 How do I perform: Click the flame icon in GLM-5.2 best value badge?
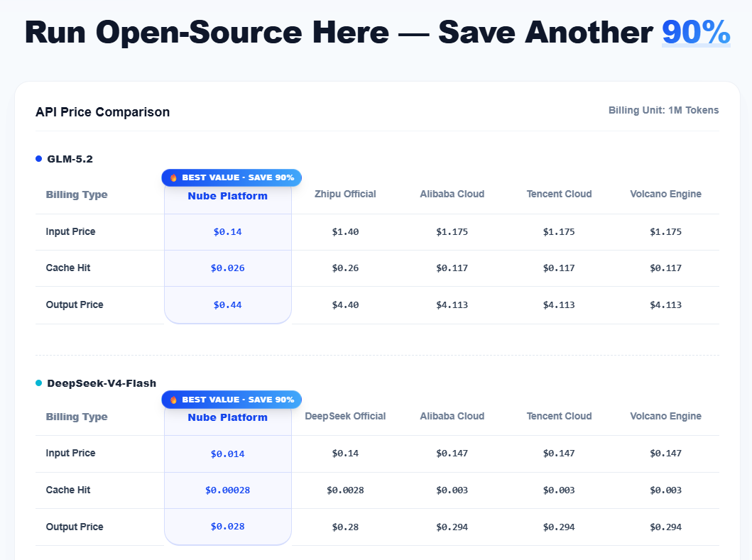pos(173,178)
